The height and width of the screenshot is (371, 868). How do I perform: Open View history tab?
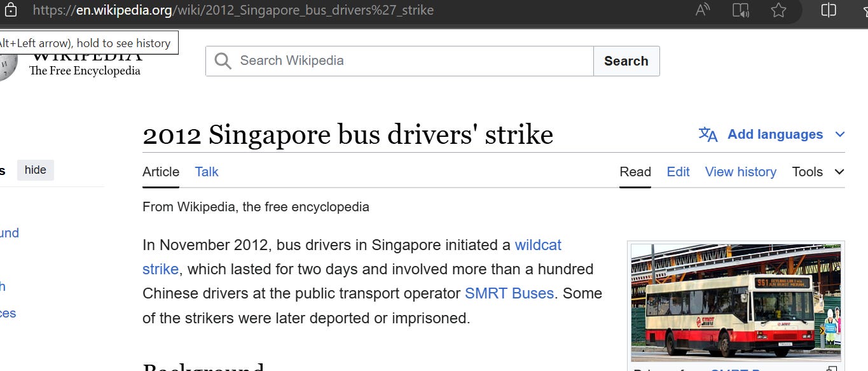(x=741, y=172)
